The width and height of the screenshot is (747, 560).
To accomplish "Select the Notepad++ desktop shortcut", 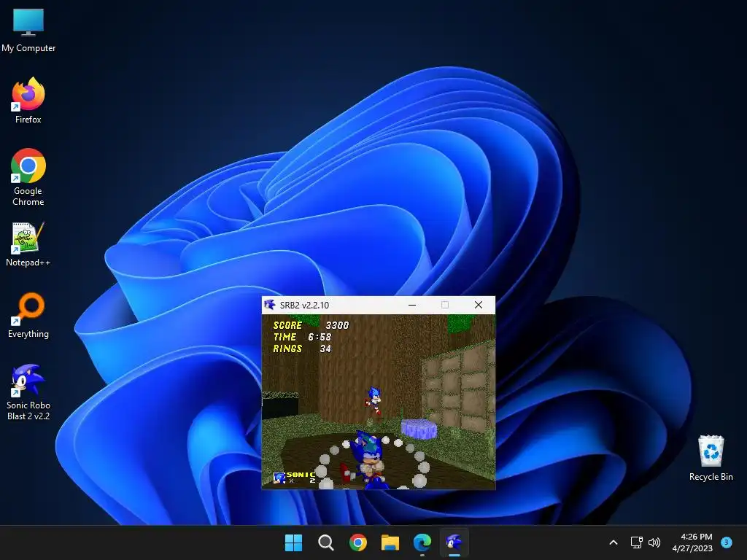I will click(28, 244).
